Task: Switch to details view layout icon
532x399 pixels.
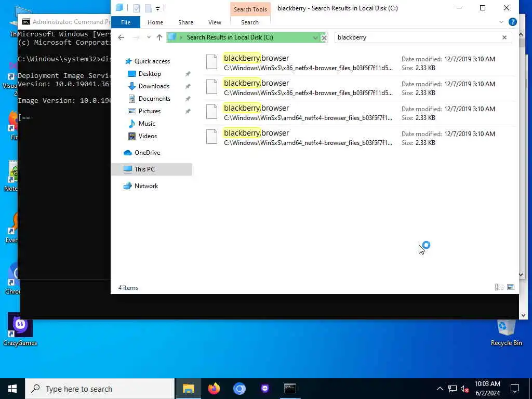Action: [x=499, y=287]
